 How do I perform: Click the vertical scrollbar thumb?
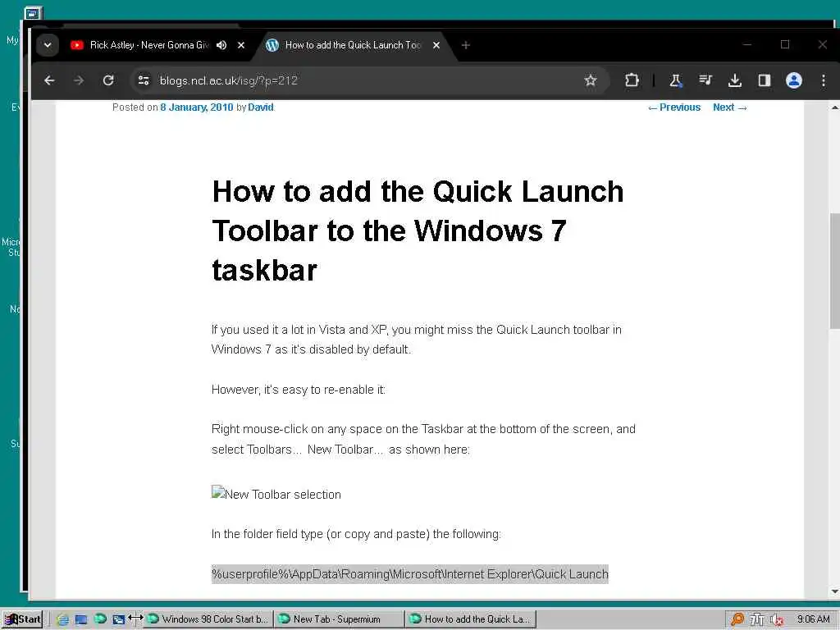[x=834, y=271]
